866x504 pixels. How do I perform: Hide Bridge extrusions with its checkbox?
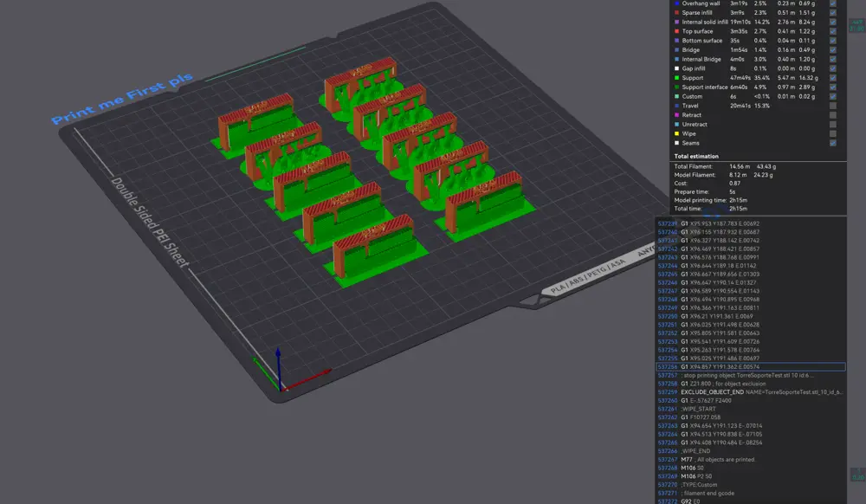pos(832,49)
